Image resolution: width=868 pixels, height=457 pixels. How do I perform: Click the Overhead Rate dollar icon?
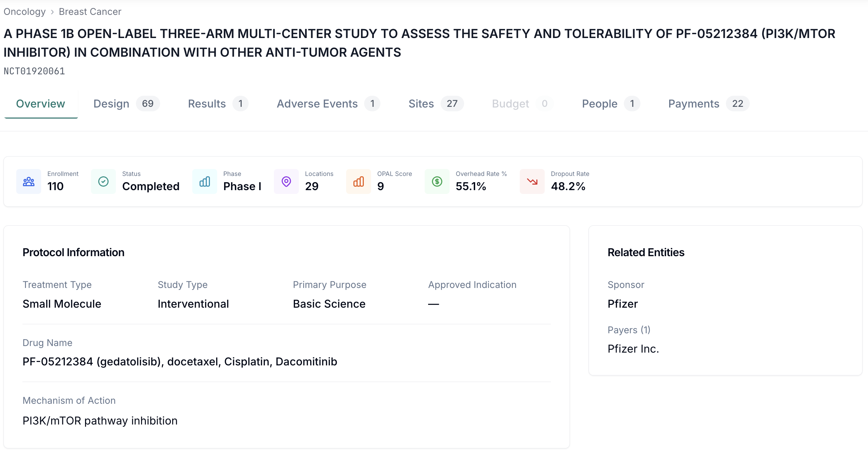436,181
